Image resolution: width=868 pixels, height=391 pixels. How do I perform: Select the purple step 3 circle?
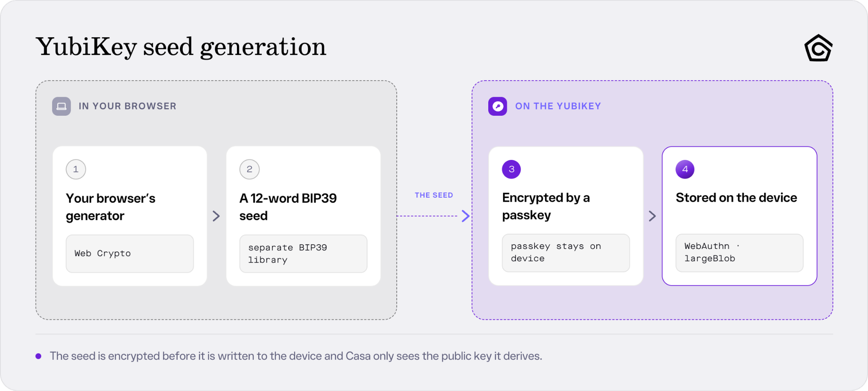pos(512,169)
